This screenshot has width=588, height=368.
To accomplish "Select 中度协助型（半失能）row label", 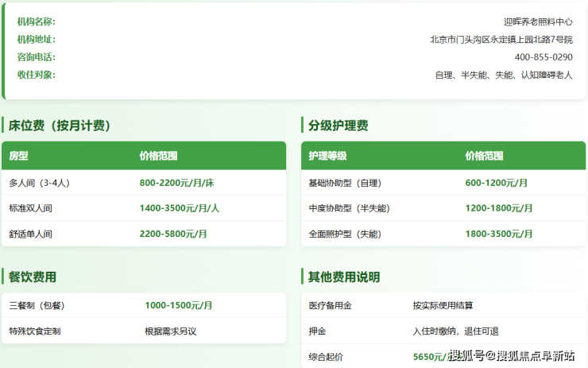I will [349, 208].
